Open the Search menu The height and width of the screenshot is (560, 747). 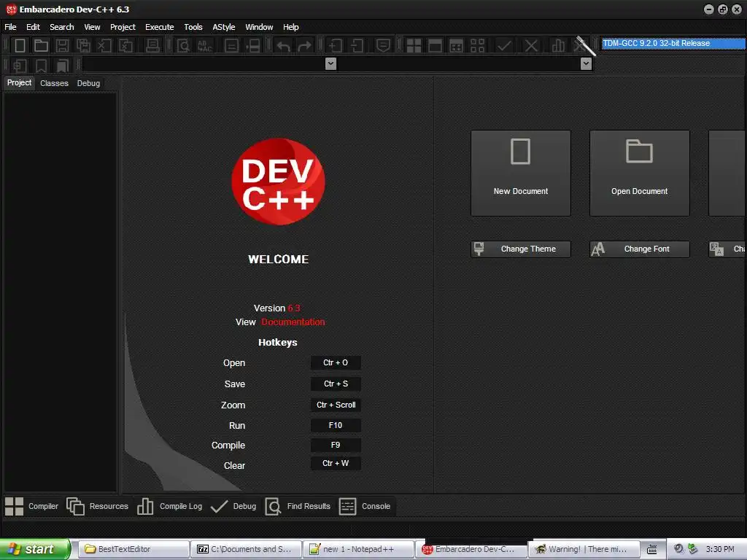click(x=62, y=27)
